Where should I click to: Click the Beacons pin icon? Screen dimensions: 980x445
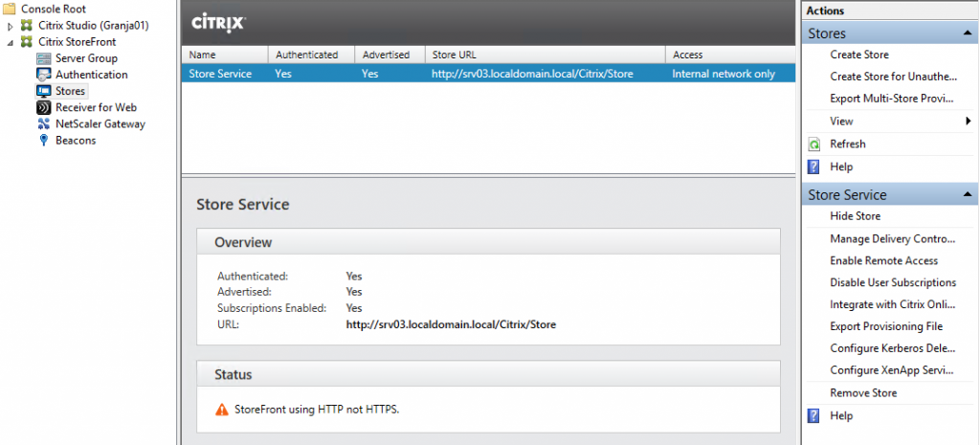pos(44,140)
